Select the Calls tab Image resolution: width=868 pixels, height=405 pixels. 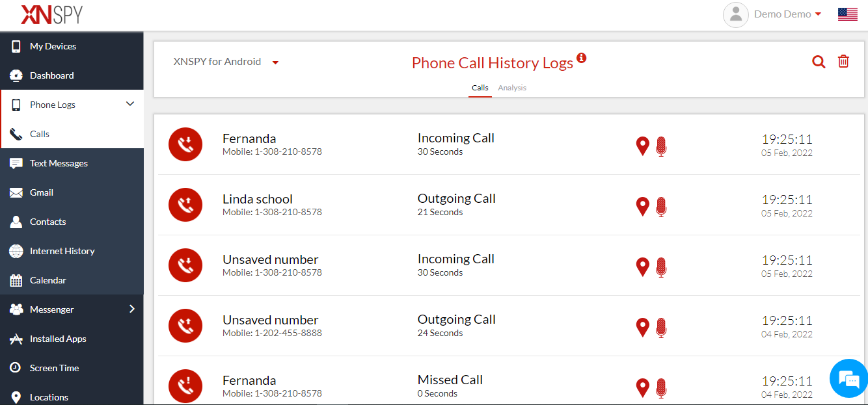pyautogui.click(x=480, y=88)
